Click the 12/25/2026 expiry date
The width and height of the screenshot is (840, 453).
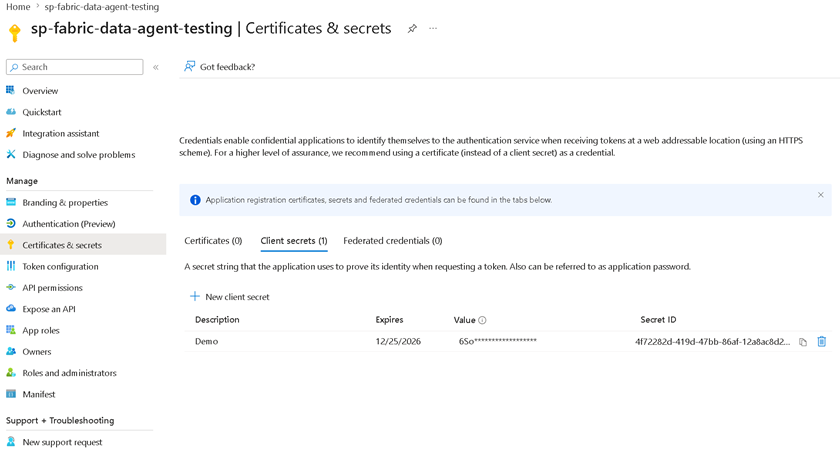coord(398,341)
